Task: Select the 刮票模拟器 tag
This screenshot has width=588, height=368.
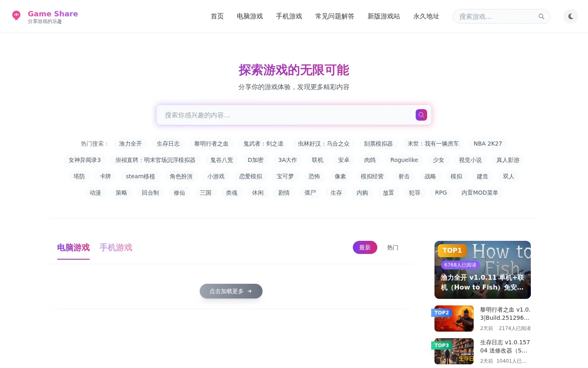Action: pyautogui.click(x=379, y=144)
